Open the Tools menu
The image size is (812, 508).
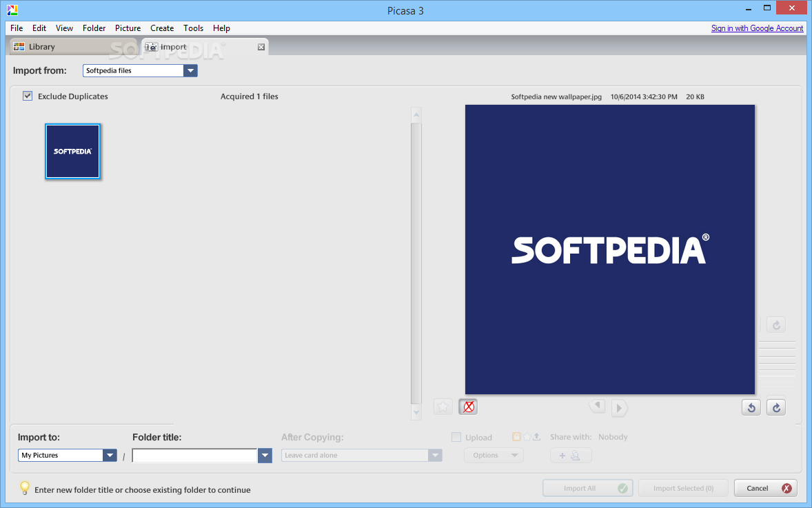[193, 28]
